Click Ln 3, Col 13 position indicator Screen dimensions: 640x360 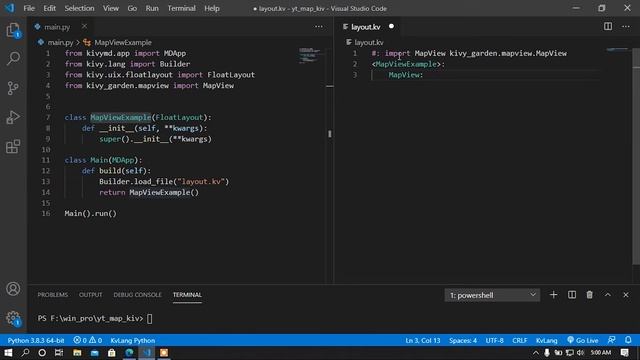[423, 340]
